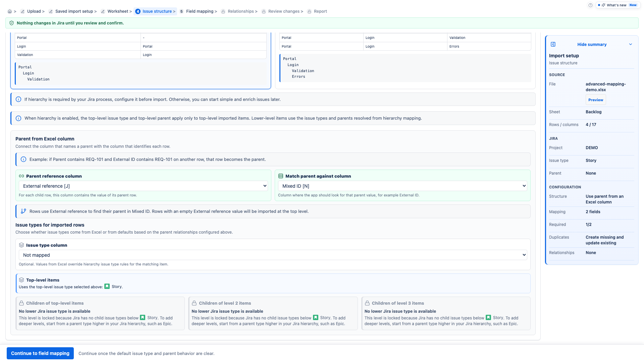Click the file name advanced-mapping-demo.xlsx
The image size is (644, 362).
[606, 87]
